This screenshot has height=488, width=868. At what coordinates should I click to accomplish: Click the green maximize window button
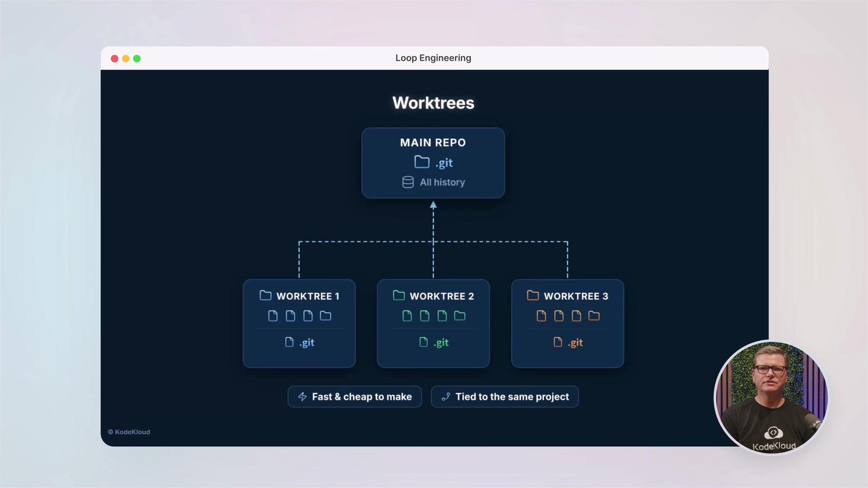tap(137, 58)
